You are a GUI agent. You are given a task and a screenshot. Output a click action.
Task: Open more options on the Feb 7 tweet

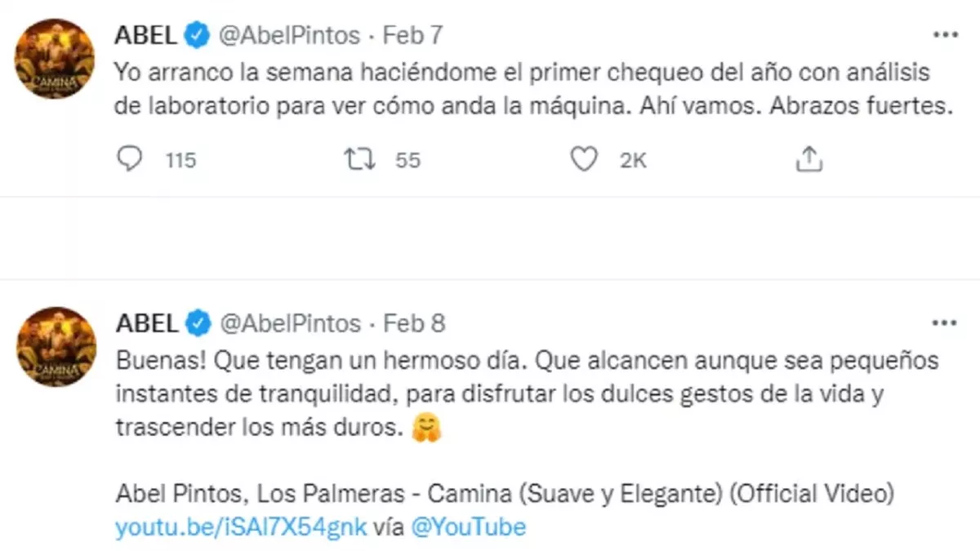945,35
